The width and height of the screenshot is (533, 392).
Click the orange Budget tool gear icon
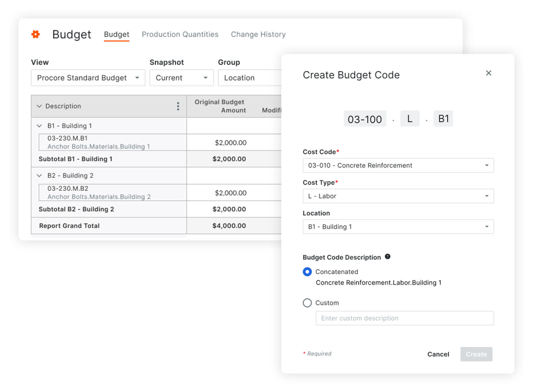pos(36,34)
